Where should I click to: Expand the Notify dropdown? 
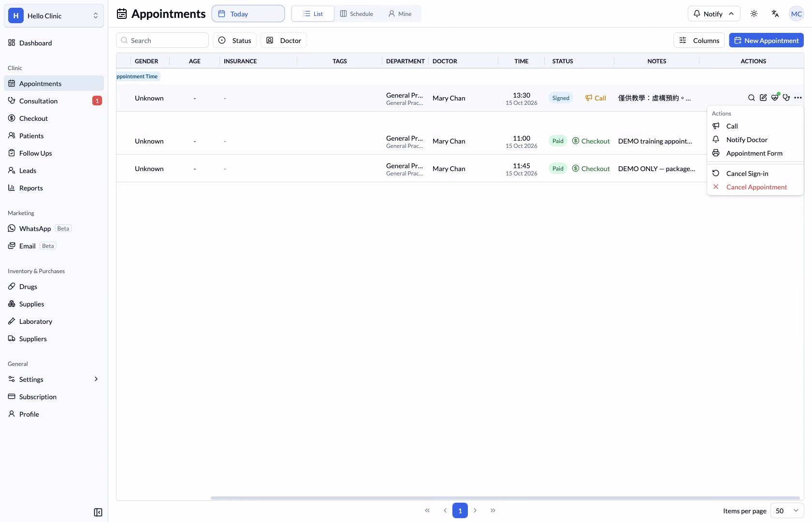714,14
